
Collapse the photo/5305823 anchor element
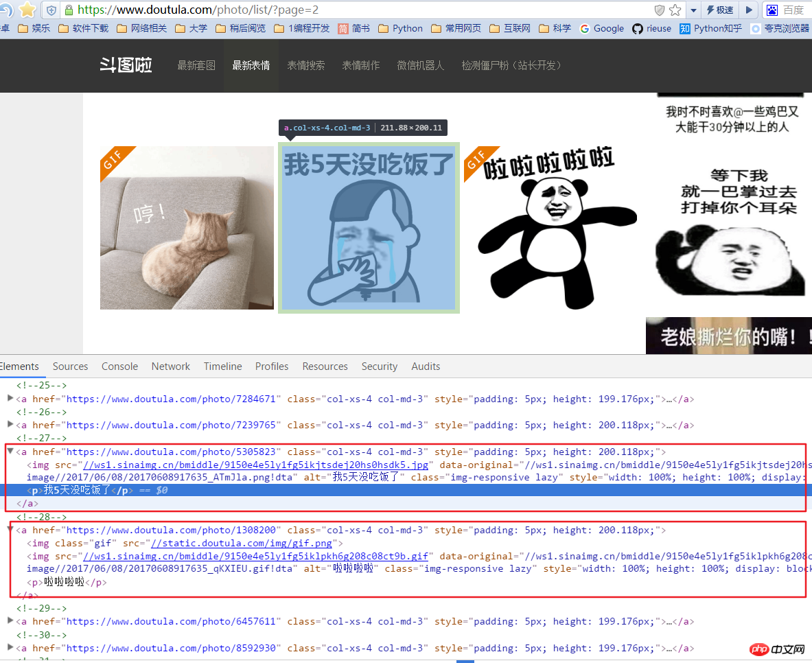click(10, 451)
